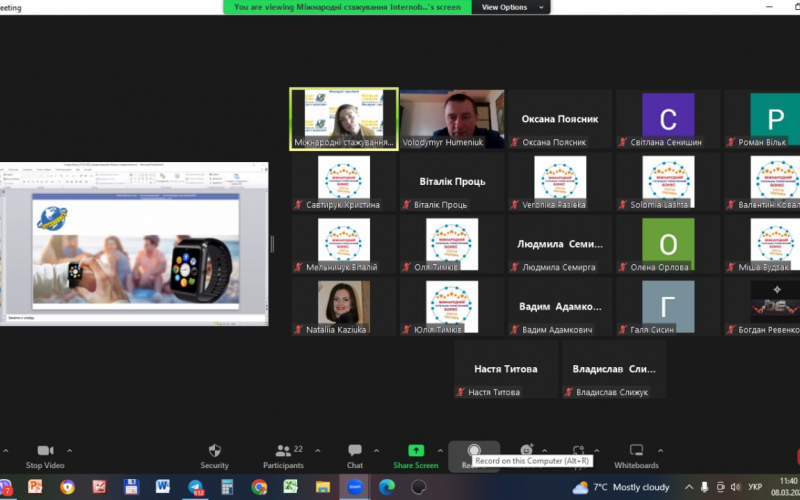The image size is (800, 500).
Task: Click the Юлія Тимків participant tile
Action: pyautogui.click(x=452, y=306)
